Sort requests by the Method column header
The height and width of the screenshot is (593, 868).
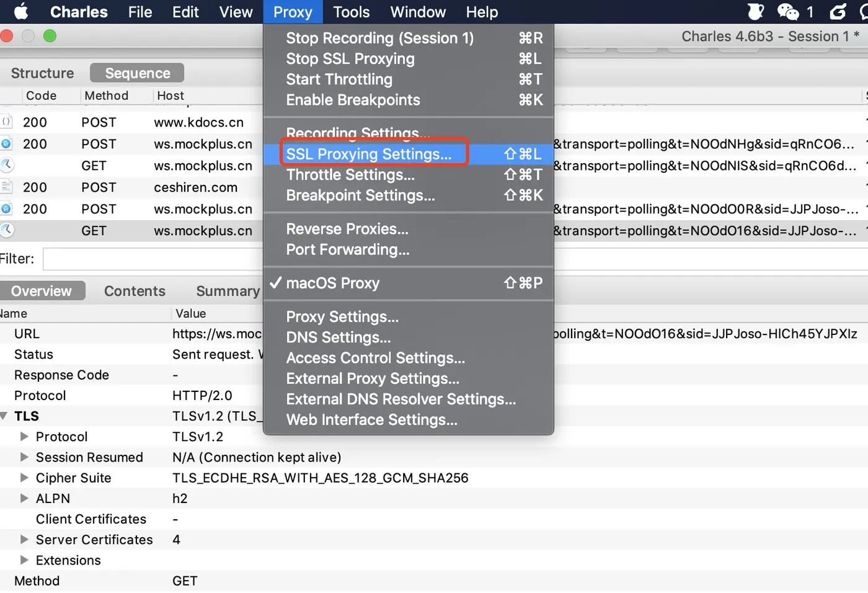(x=107, y=96)
